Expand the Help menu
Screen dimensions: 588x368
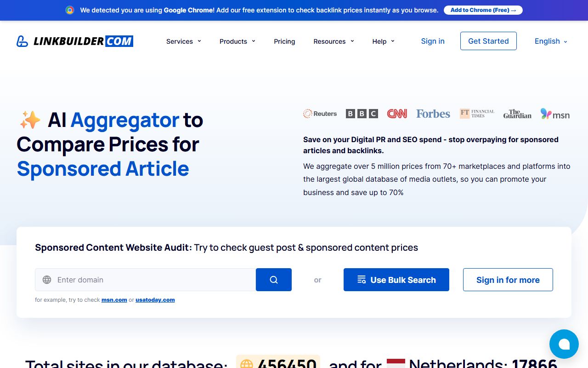click(384, 41)
